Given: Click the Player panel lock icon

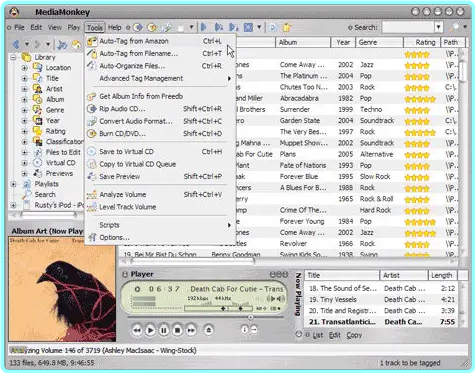Looking at the screenshot, I should point(125,274).
